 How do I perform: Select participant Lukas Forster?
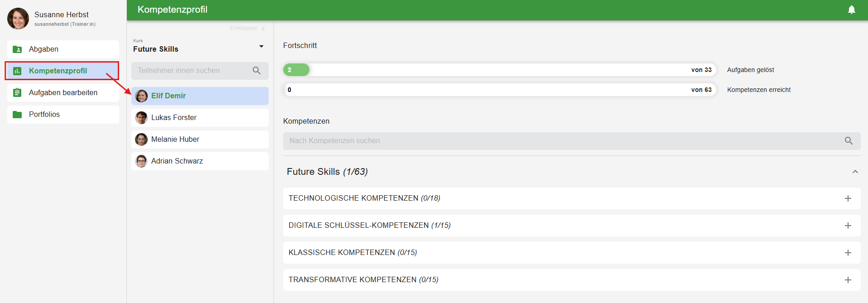tap(174, 118)
